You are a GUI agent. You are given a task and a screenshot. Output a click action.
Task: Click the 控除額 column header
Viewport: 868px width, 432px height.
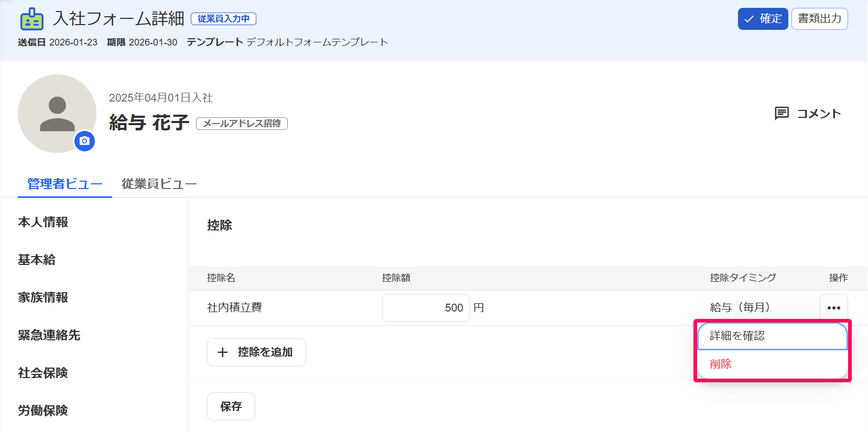pos(396,278)
